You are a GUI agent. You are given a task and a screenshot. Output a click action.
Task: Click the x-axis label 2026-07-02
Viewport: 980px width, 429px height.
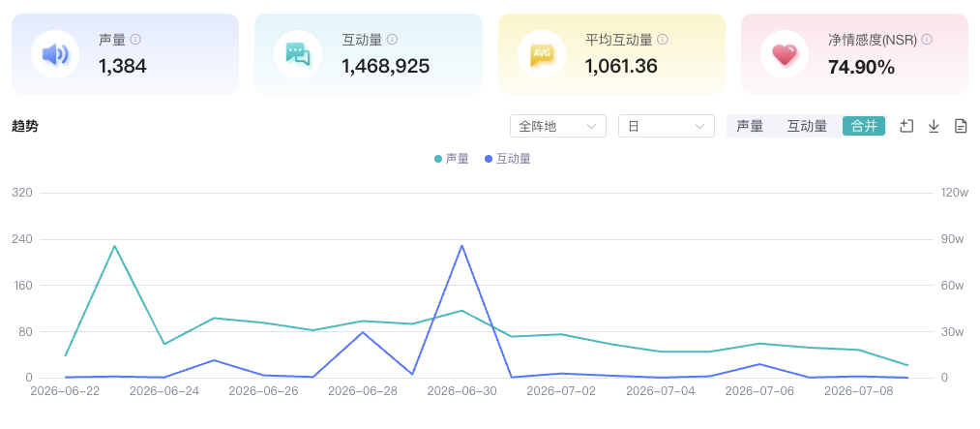561,391
